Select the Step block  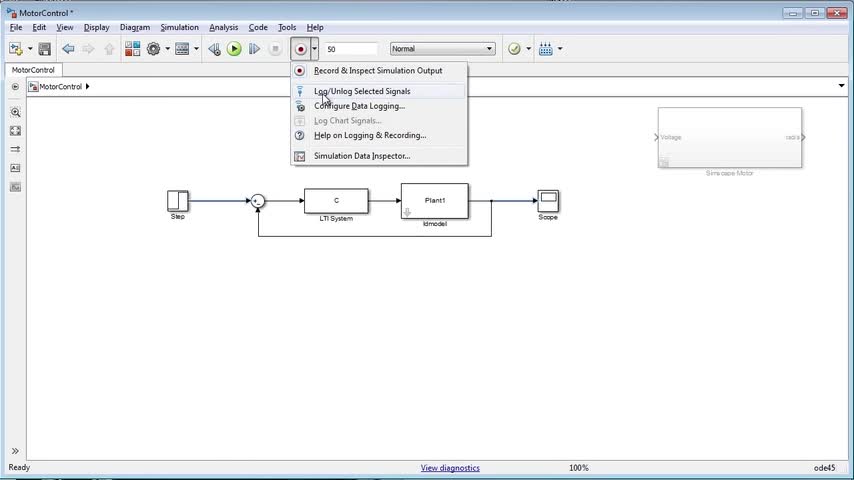[x=178, y=201]
